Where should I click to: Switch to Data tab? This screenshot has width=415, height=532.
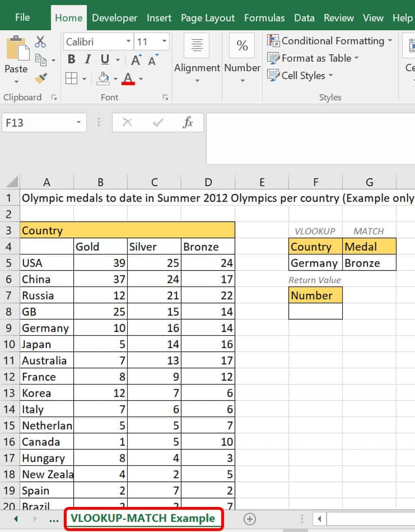(304, 18)
